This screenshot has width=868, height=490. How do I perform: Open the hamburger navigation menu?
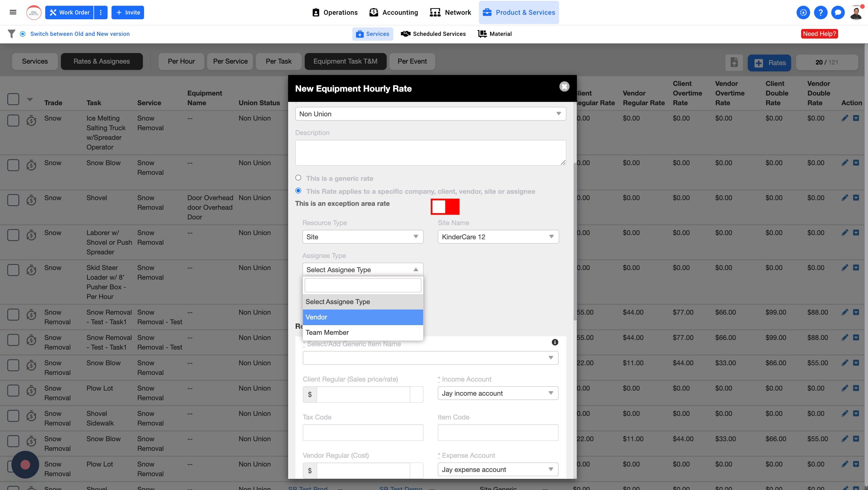pyautogui.click(x=13, y=12)
